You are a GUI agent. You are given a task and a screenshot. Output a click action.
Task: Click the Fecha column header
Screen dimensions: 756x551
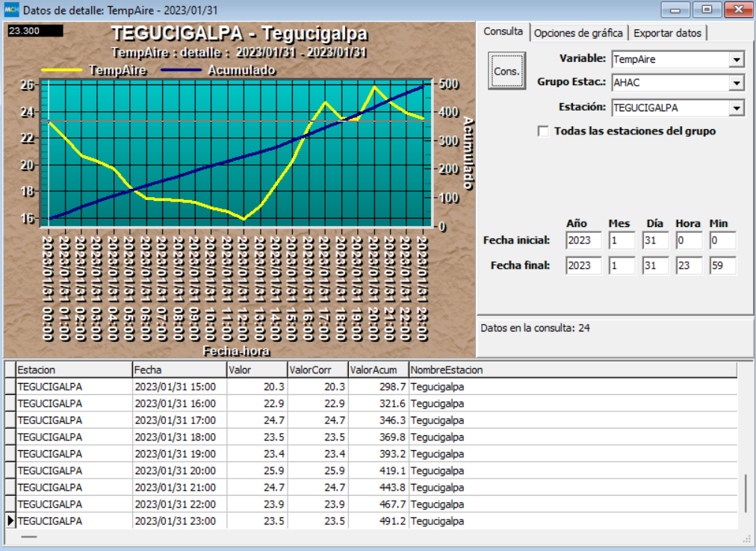pyautogui.click(x=179, y=370)
